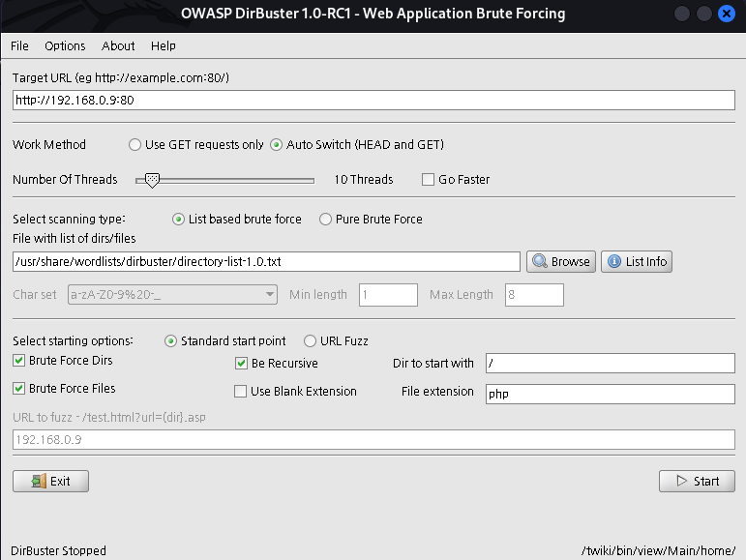Click the List Info button

pos(637,261)
